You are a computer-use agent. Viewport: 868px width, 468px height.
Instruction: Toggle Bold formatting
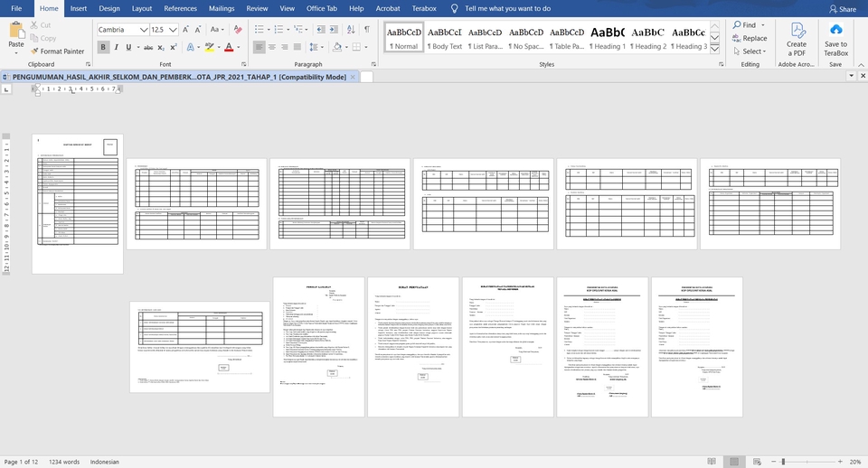[x=103, y=48]
